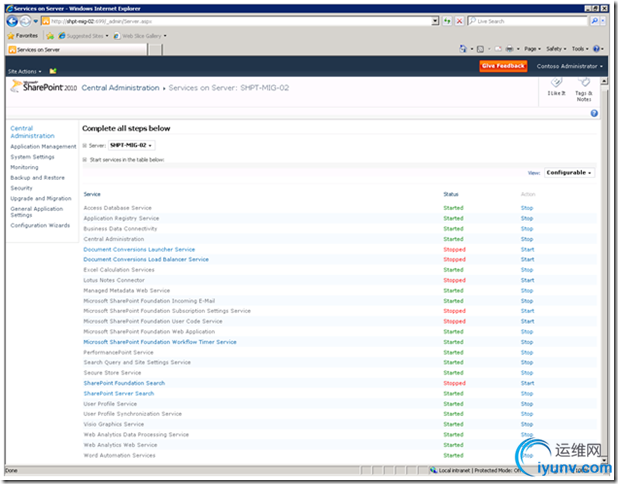Screen dimensions: 618x484
Task: Open the Web Slice Gallery dropdown
Action: [140, 36]
